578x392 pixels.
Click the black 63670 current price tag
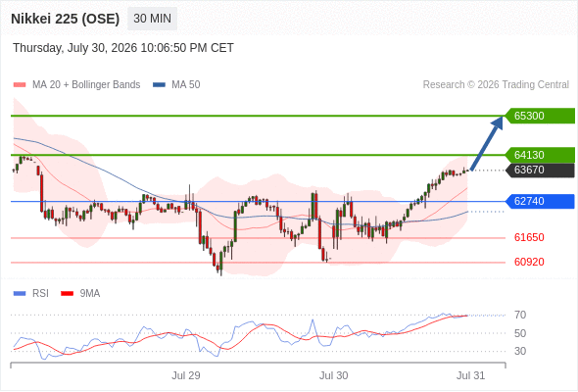[x=540, y=170]
